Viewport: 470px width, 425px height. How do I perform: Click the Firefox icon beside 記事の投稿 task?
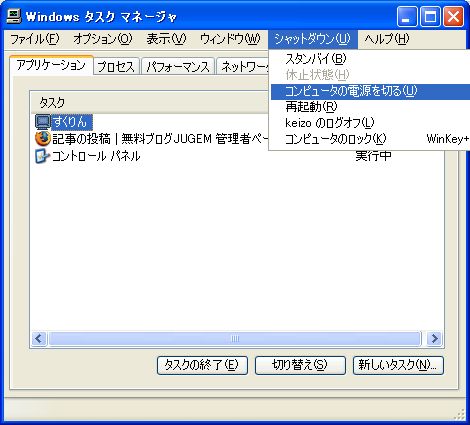pyautogui.click(x=43, y=139)
